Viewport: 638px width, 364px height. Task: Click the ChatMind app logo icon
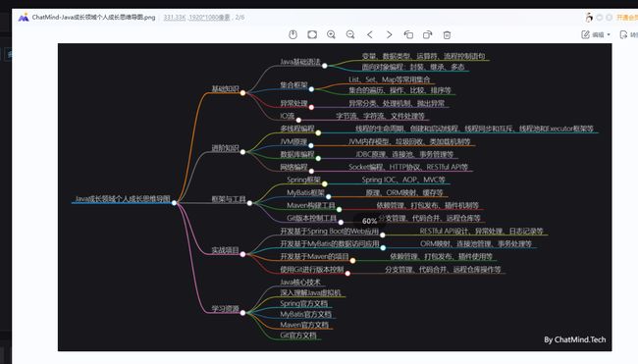24,17
